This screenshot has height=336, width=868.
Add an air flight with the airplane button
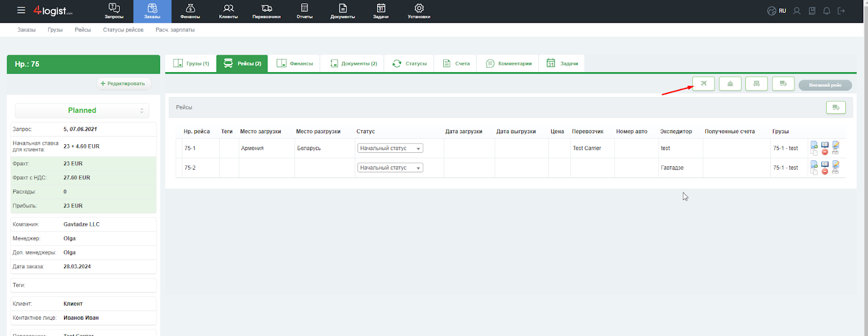tap(703, 83)
